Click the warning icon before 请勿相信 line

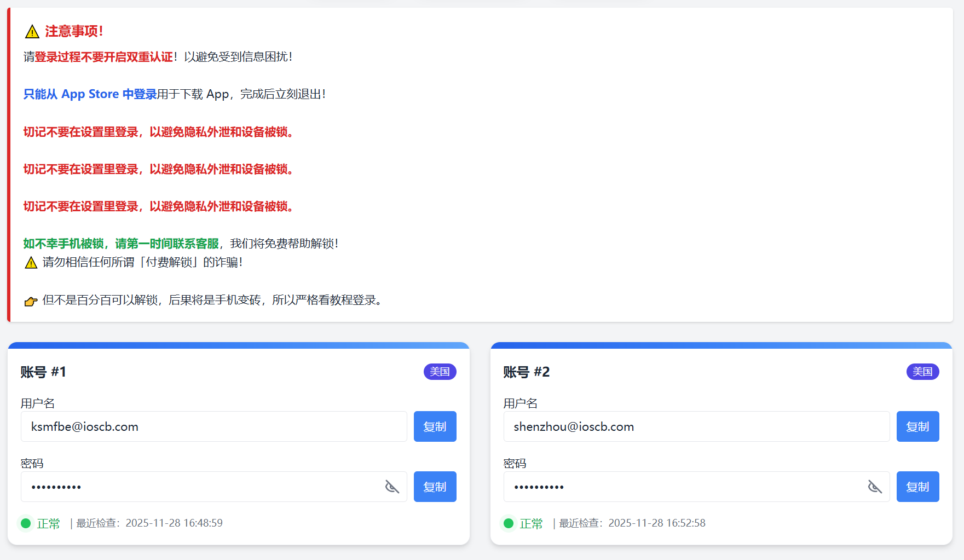click(x=31, y=263)
